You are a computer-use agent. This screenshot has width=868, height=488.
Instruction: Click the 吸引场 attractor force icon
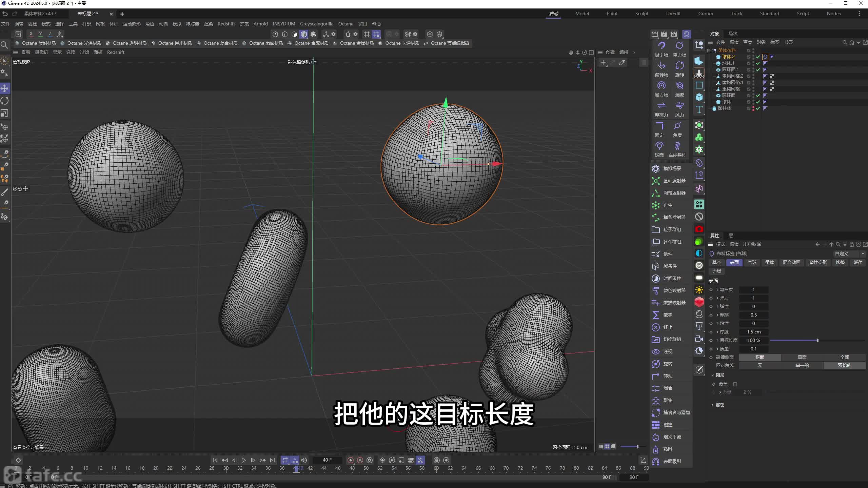coord(661,45)
